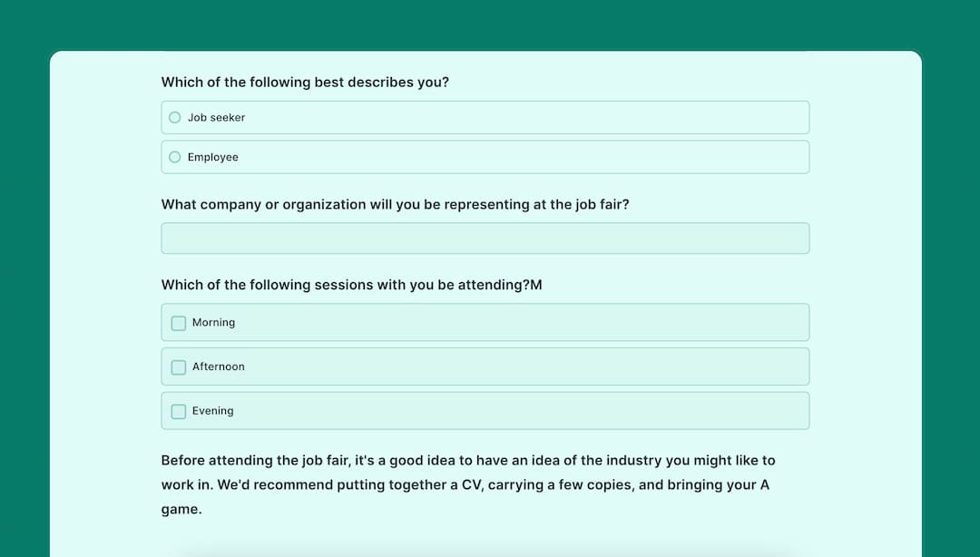Click the Job seeker label text

coord(214,117)
